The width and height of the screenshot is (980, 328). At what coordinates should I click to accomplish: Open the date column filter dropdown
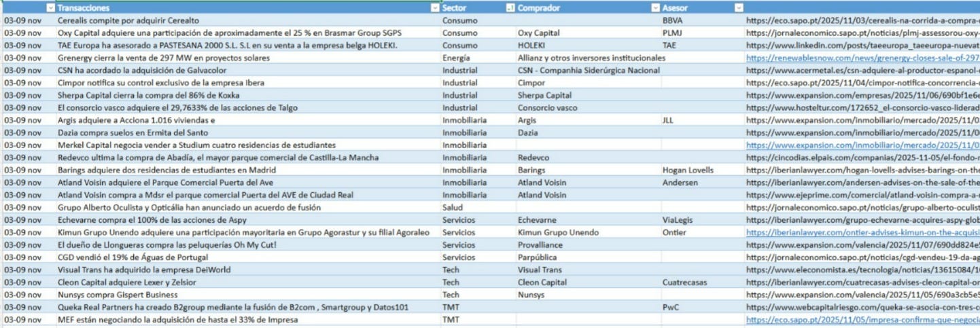click(x=50, y=7)
